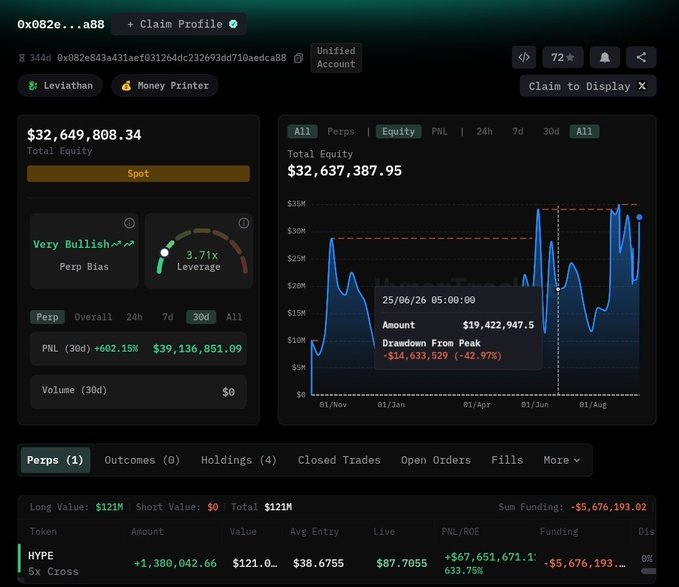Viewport: 679px width, 587px height.
Task: Open the Open Orders tab
Action: tap(436, 460)
